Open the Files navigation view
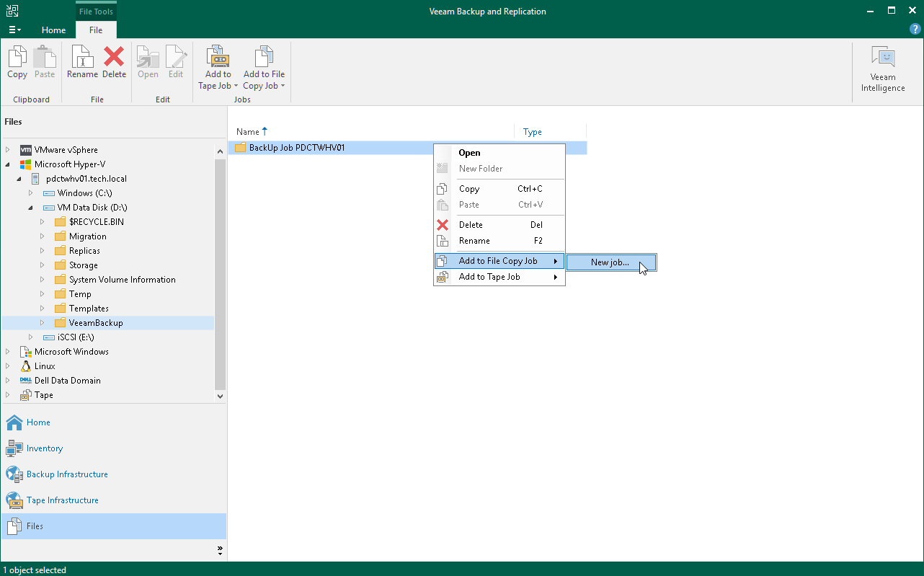Image resolution: width=924 pixels, height=576 pixels. pos(113,526)
